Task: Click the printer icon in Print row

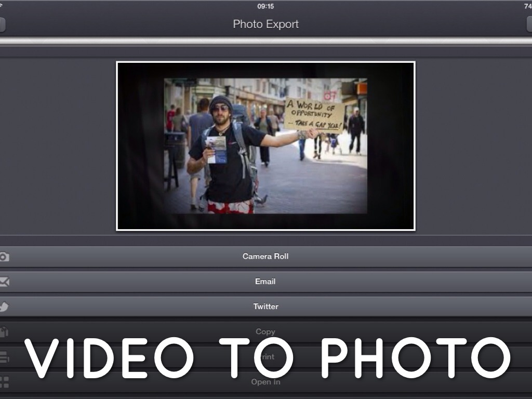Action: pos(4,357)
